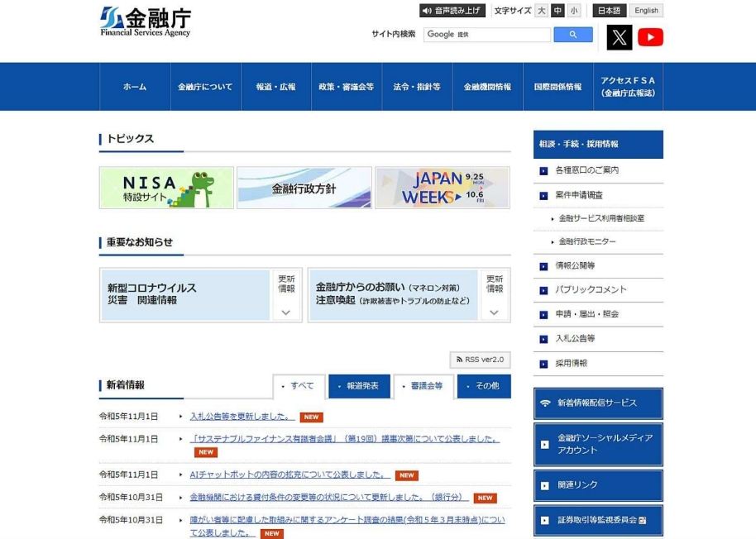The width and height of the screenshot is (756, 539).
Task: Open the JAPAN WEEKS event banner
Action: click(x=441, y=187)
